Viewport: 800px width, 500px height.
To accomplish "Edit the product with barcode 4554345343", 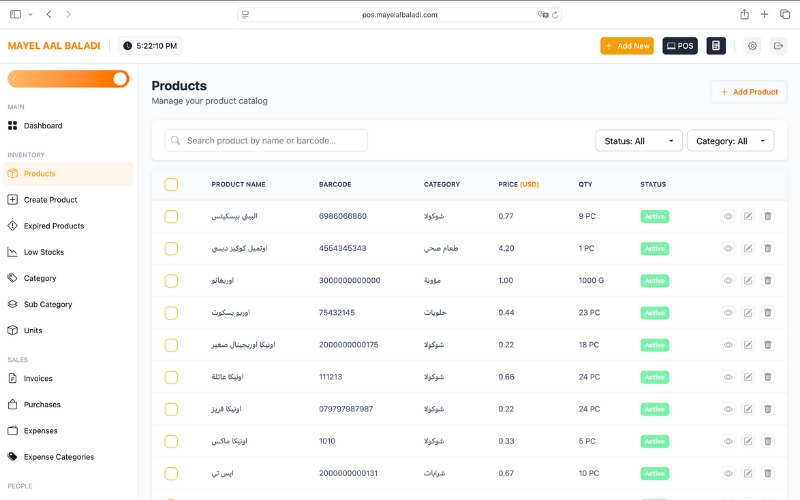I will tap(747, 248).
